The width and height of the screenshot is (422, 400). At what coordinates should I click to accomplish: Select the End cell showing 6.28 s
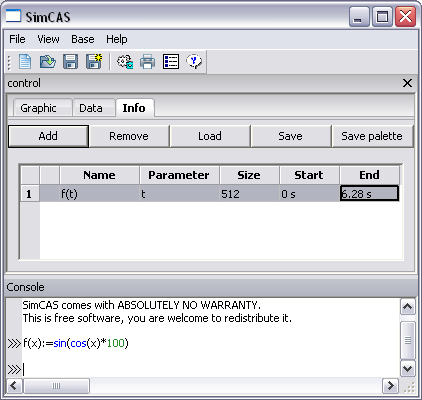[369, 194]
